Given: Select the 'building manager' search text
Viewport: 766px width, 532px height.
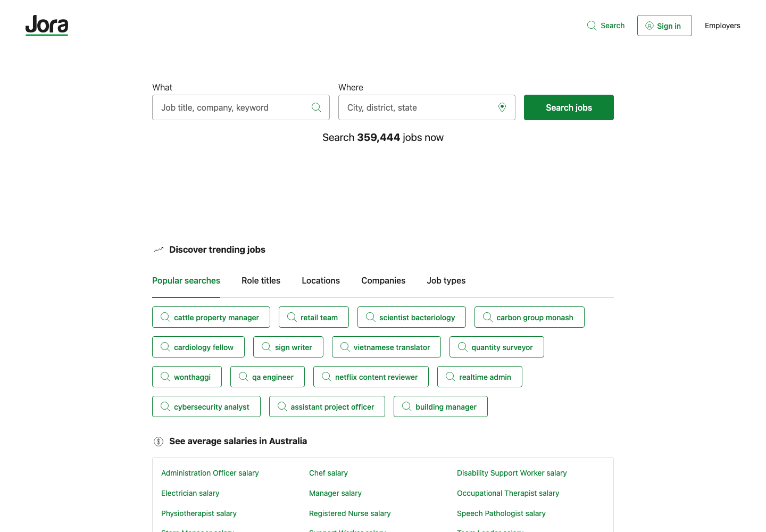Looking at the screenshot, I should (446, 407).
